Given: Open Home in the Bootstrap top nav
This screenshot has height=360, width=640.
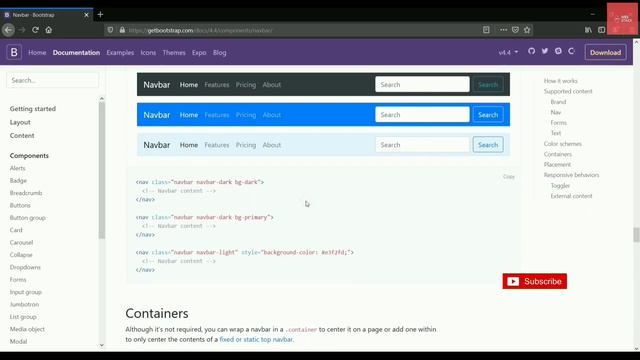Looking at the screenshot, I should coord(37,53).
